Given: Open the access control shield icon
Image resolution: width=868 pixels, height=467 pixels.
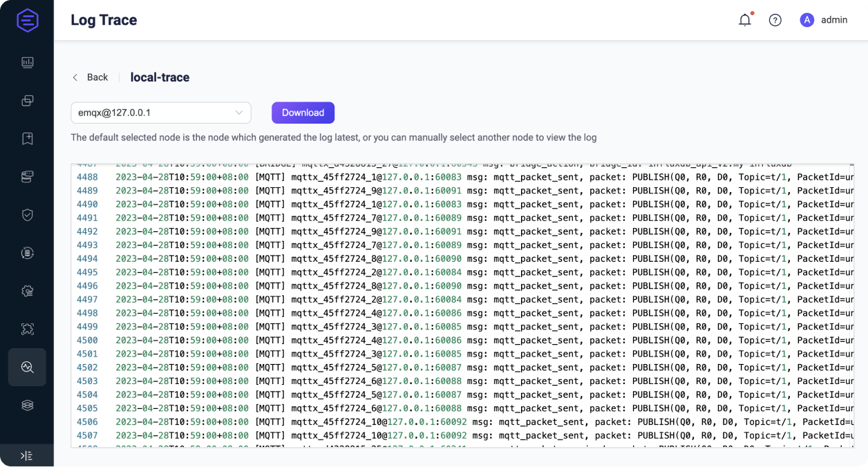Looking at the screenshot, I should tap(27, 215).
